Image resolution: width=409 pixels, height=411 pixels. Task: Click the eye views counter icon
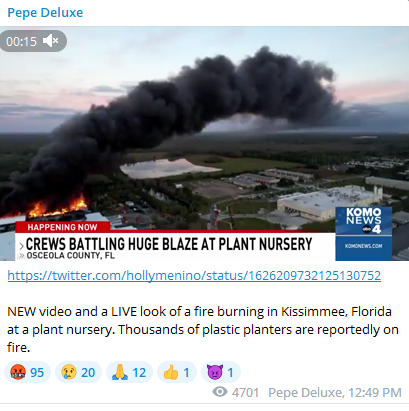point(220,392)
